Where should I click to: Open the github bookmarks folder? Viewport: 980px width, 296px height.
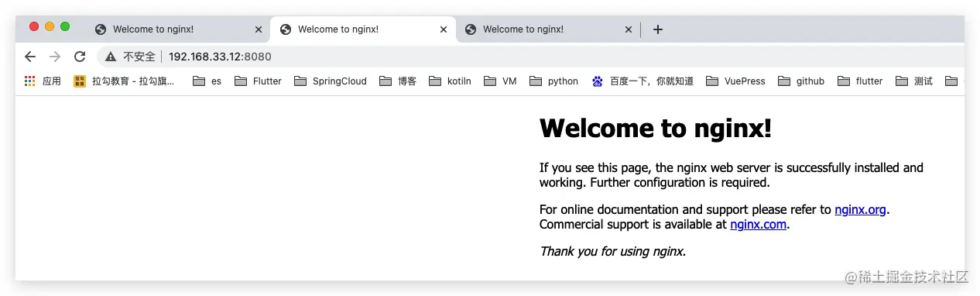point(801,81)
